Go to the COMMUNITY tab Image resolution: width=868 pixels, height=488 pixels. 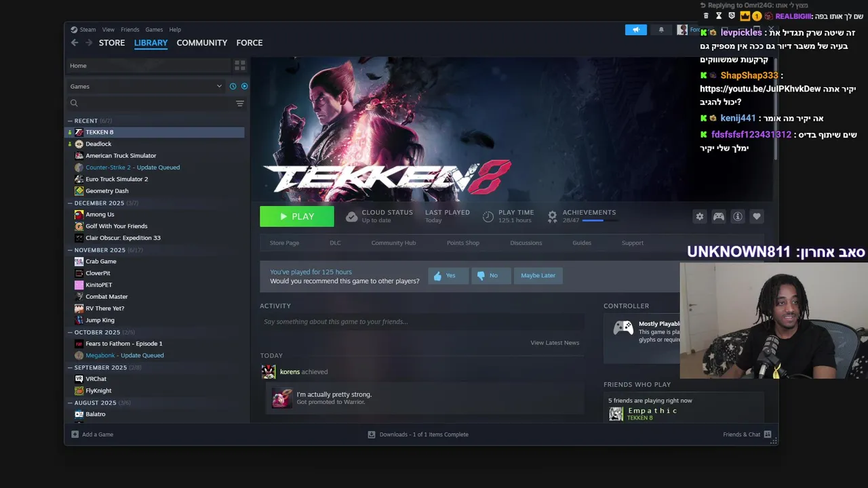[x=202, y=43]
